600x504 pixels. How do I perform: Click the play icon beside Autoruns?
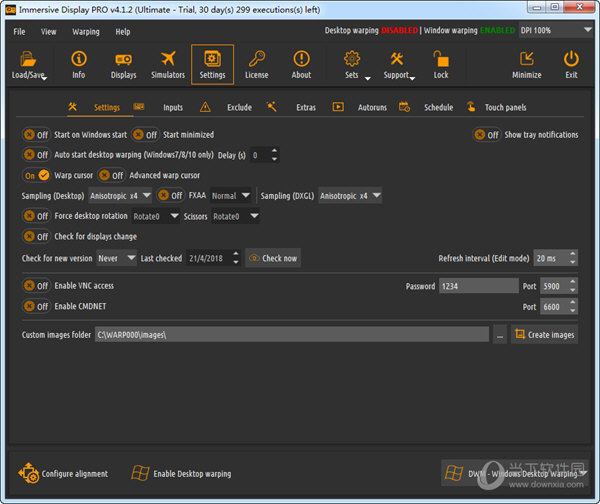pos(338,106)
